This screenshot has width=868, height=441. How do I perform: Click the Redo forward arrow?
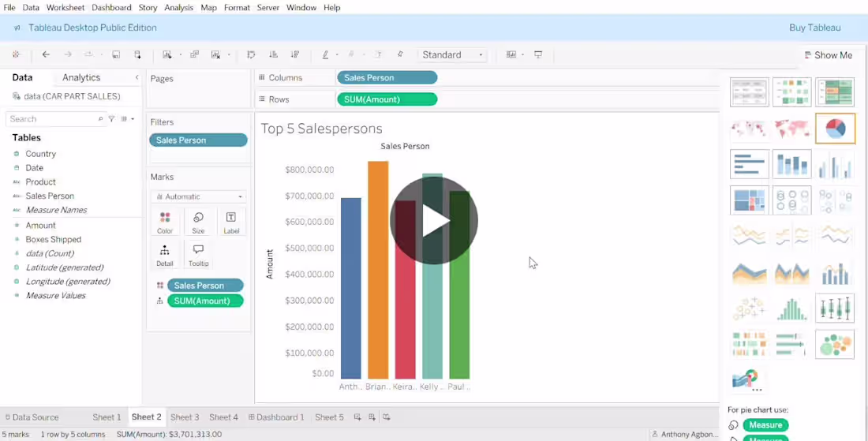[x=68, y=54]
